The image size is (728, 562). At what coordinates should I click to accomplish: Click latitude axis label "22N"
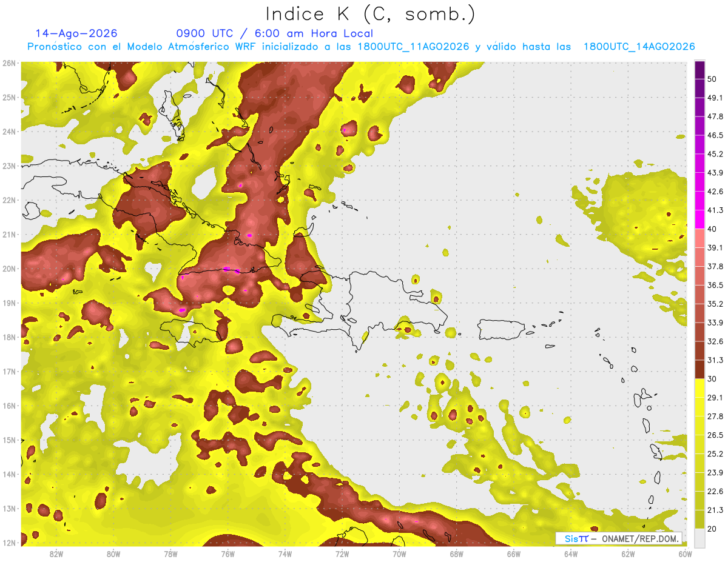[x=9, y=200]
